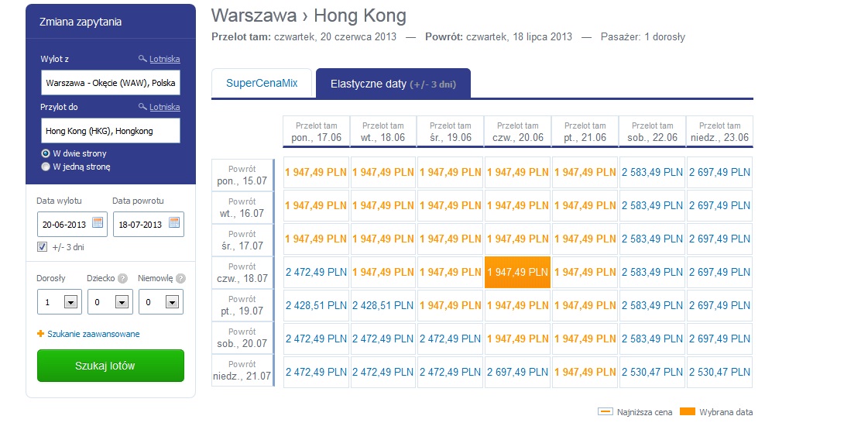This screenshot has width=868, height=440.
Task: Select highlighted price for 20.06 and 18.07
Action: click(x=517, y=272)
